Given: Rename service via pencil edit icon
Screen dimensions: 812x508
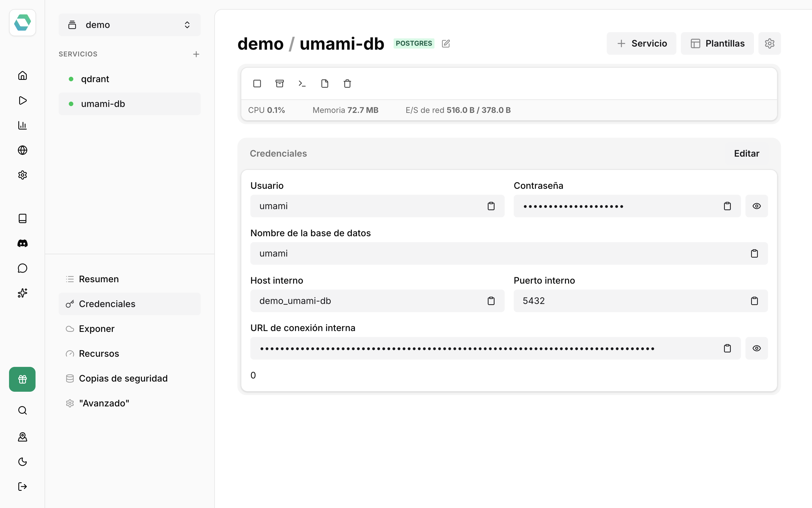Looking at the screenshot, I should 446,44.
